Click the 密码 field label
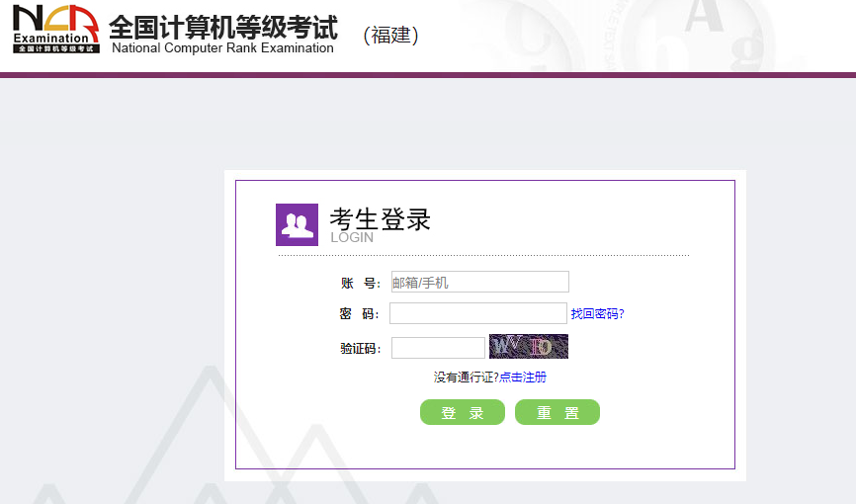Screen dimensions: 856x504 [359, 314]
